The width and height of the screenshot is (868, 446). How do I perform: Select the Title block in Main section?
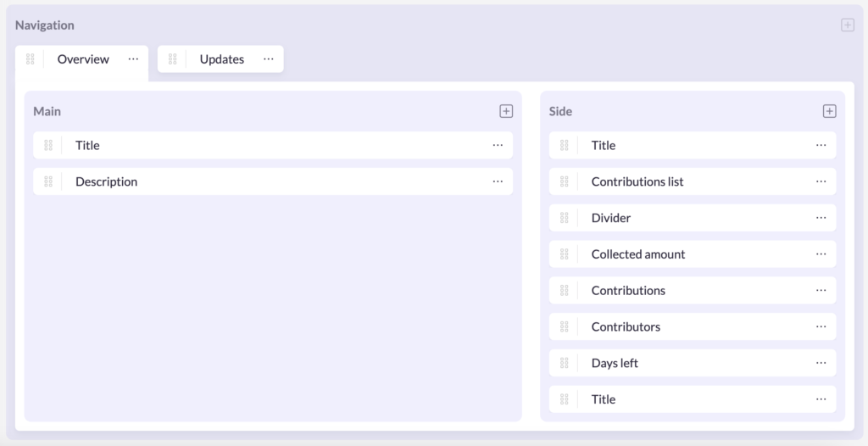87,146
